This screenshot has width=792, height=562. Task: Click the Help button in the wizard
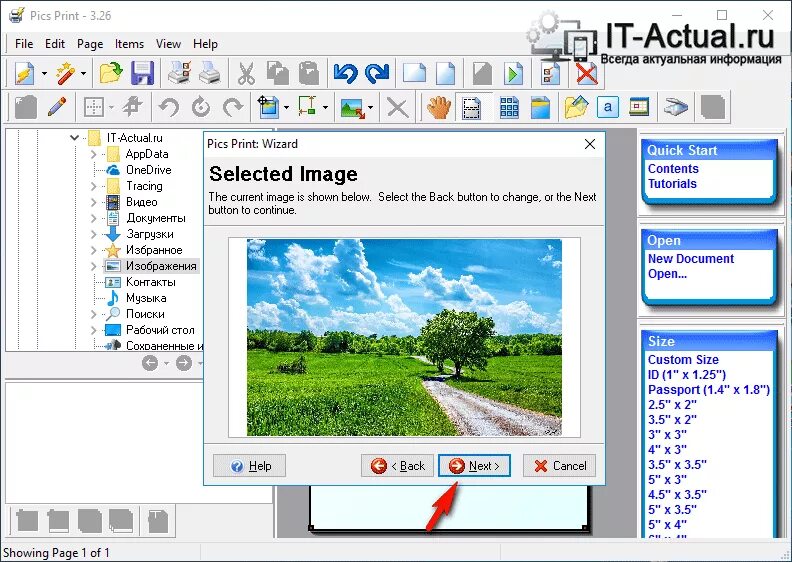[250, 466]
